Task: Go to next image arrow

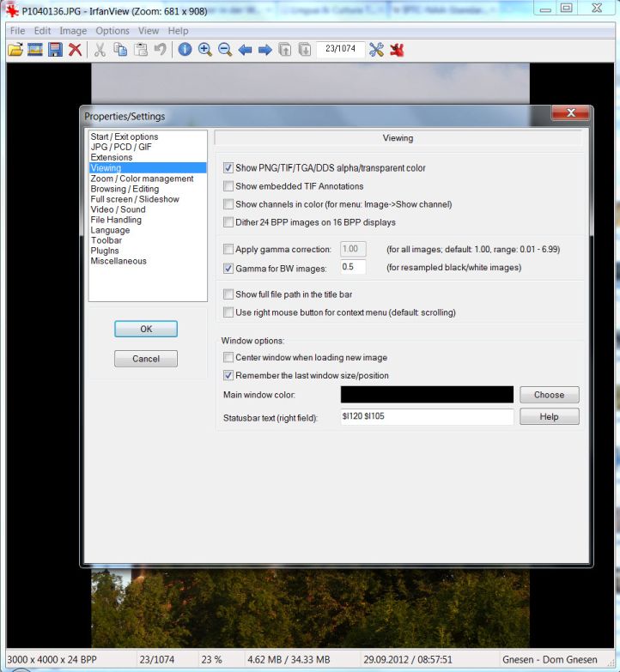Action: coord(265,50)
